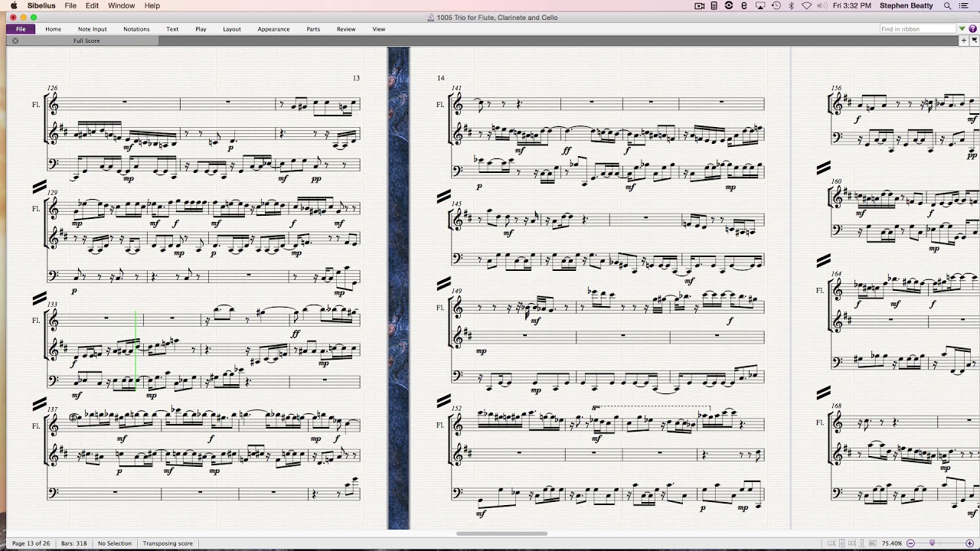Open the Help menu

(x=152, y=5)
